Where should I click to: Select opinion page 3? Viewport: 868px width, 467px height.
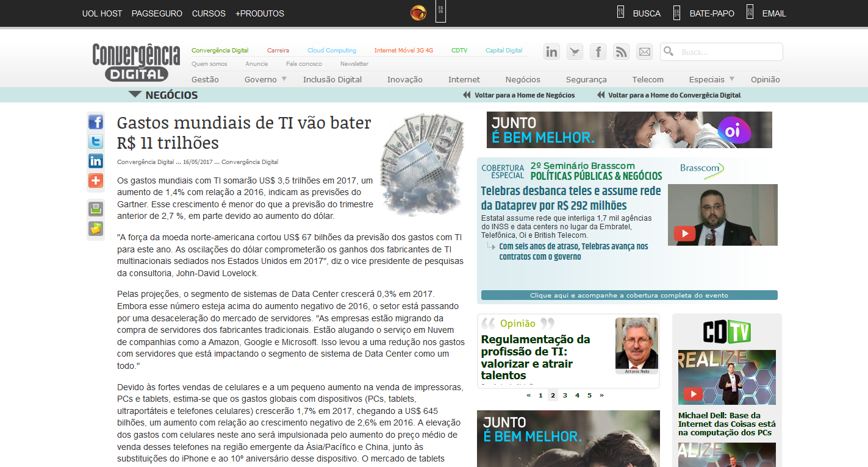[x=565, y=395]
